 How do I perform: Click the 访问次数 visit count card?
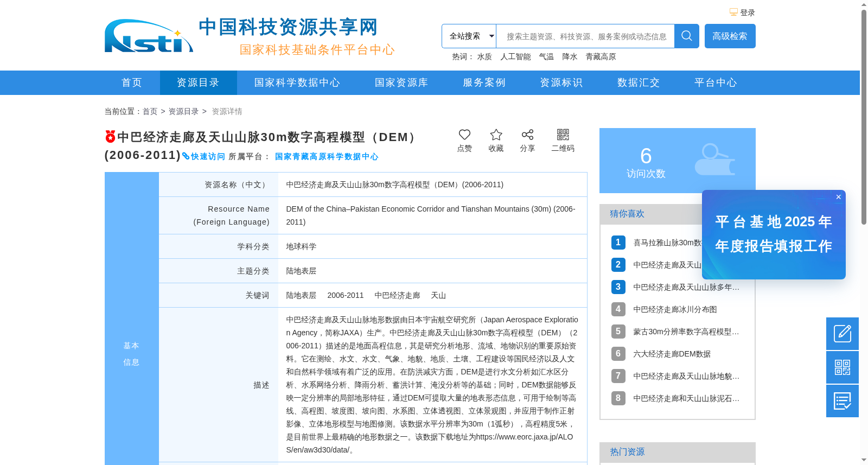tap(678, 161)
